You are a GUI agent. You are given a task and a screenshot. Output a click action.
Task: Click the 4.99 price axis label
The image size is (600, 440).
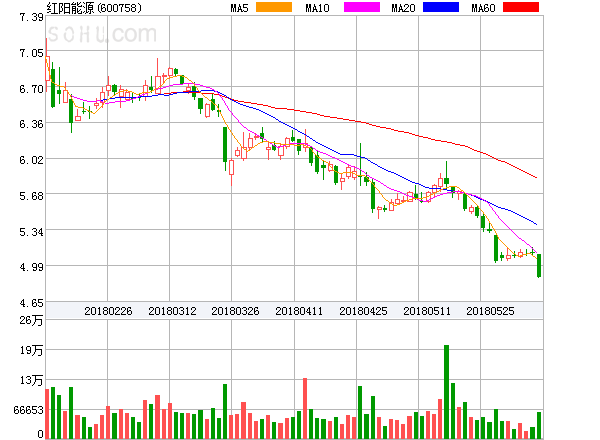[x=31, y=267]
